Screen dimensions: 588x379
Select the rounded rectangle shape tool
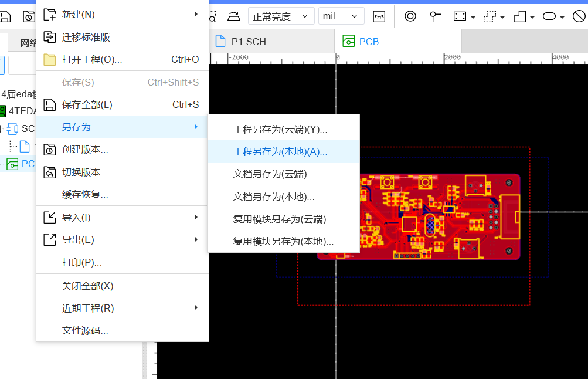(x=549, y=16)
